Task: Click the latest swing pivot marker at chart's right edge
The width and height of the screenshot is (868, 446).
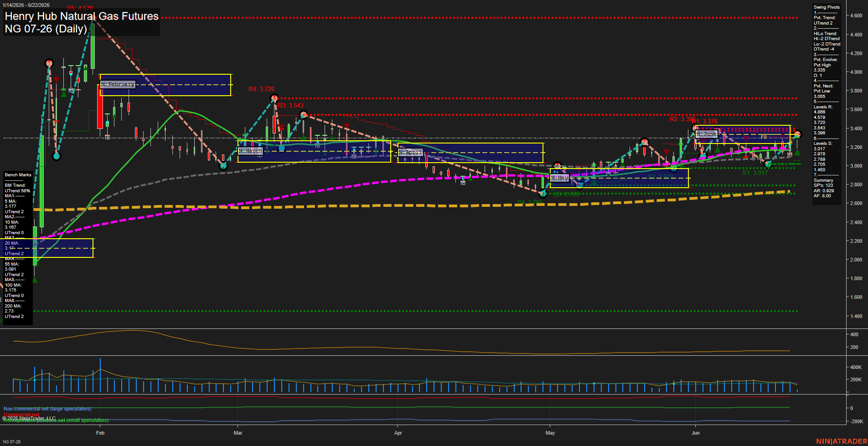Action: pos(797,135)
